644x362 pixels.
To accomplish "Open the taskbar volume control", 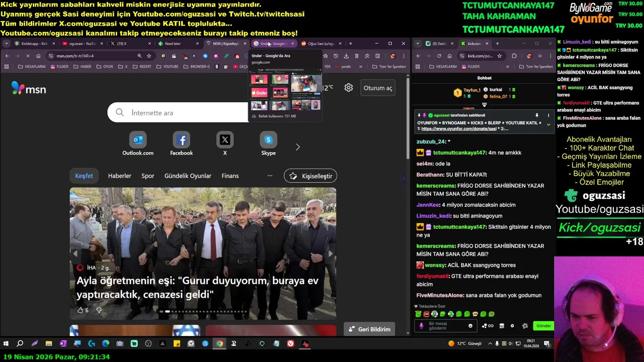I will (511, 344).
